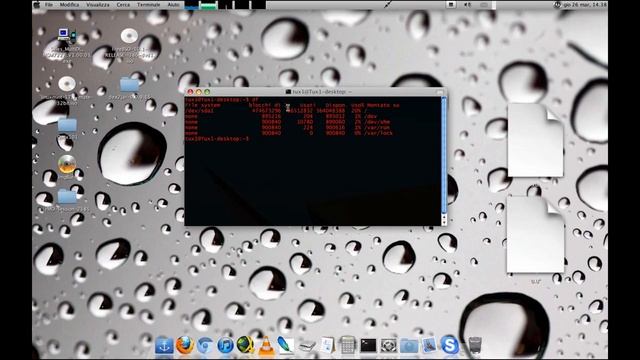640x360 pixels.
Task: Click the /dev/shm text in terminal
Action: tap(378, 122)
